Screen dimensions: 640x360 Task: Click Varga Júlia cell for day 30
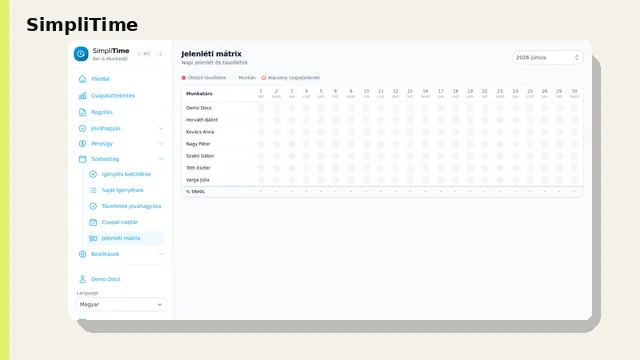(x=575, y=180)
